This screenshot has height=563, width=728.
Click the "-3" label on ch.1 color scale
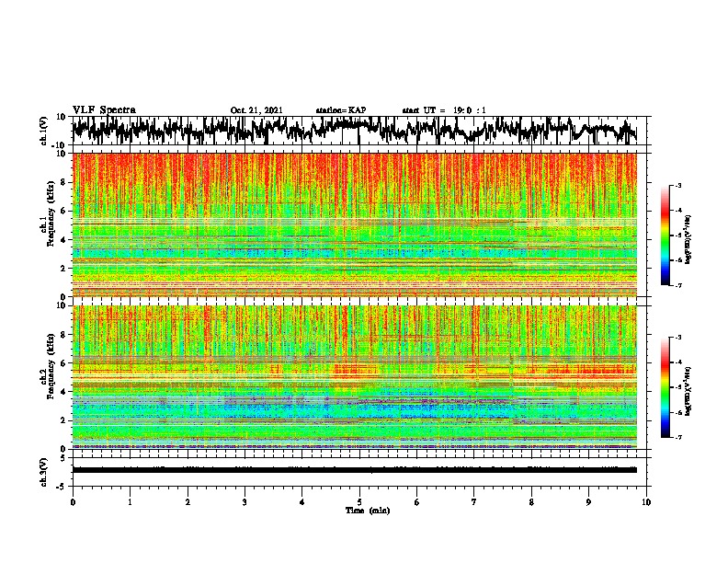[678, 186]
